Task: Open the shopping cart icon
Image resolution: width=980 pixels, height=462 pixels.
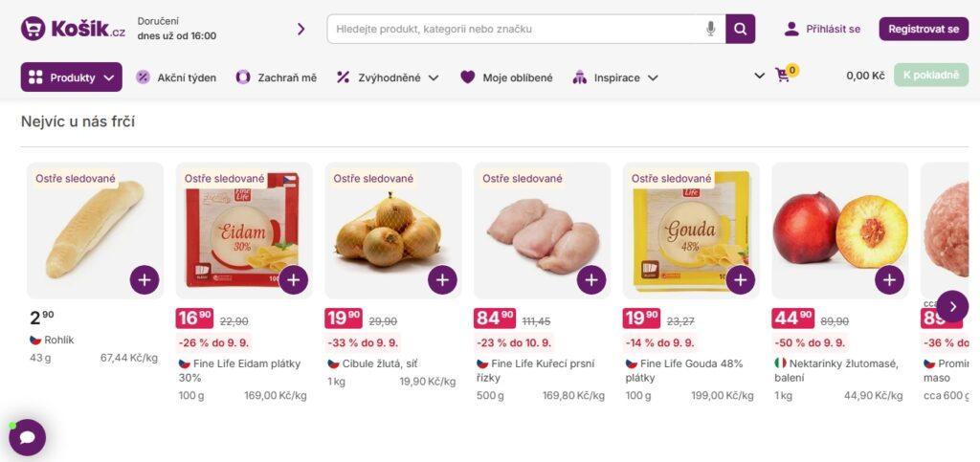Action: pos(784,76)
